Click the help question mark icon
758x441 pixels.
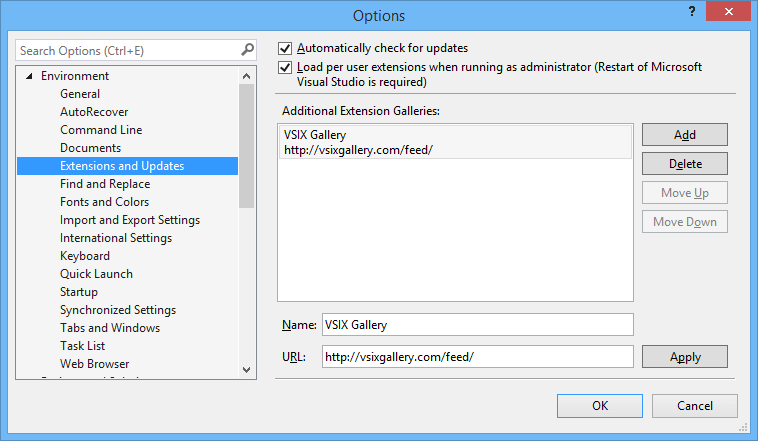click(692, 11)
